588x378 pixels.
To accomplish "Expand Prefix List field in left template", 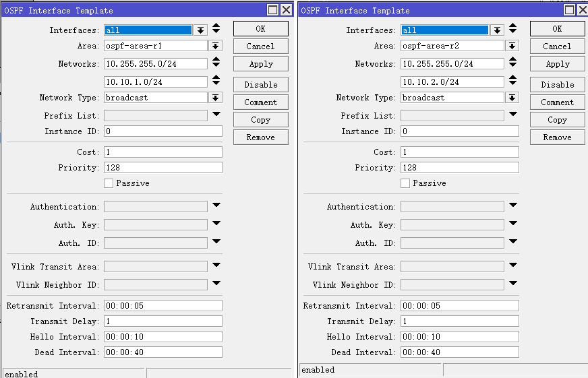I will click(216, 115).
